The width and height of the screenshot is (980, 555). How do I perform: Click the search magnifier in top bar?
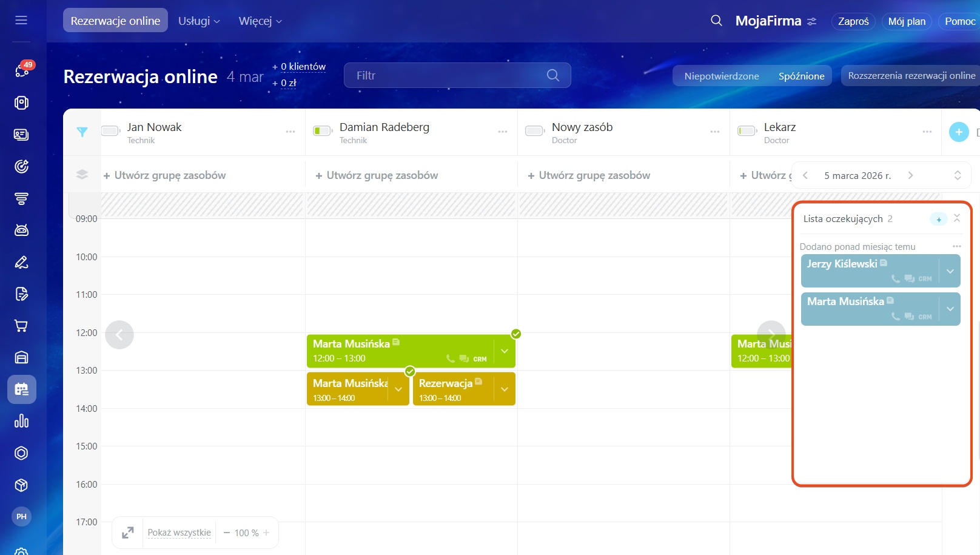(716, 21)
